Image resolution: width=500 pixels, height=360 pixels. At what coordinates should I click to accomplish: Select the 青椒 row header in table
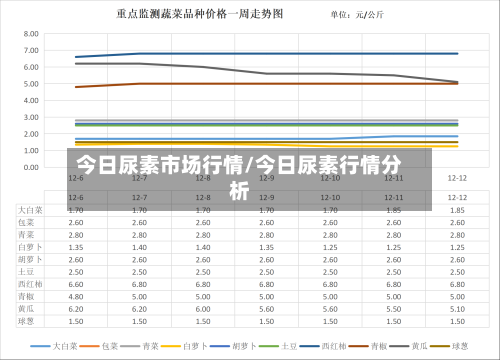coord(26,296)
